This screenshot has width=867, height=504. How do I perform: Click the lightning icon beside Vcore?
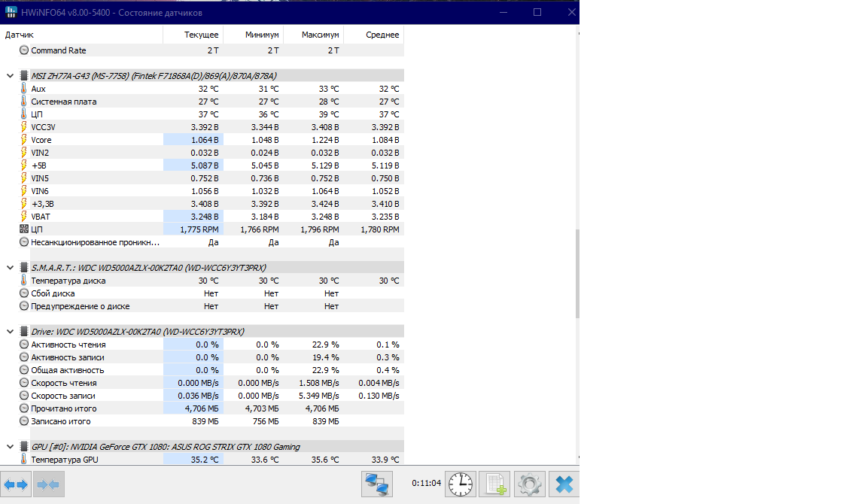pos(24,139)
